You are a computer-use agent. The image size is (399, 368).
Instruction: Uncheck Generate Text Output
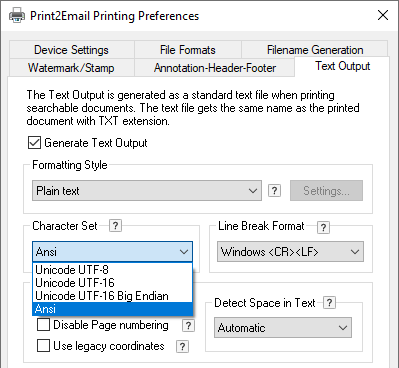34,143
